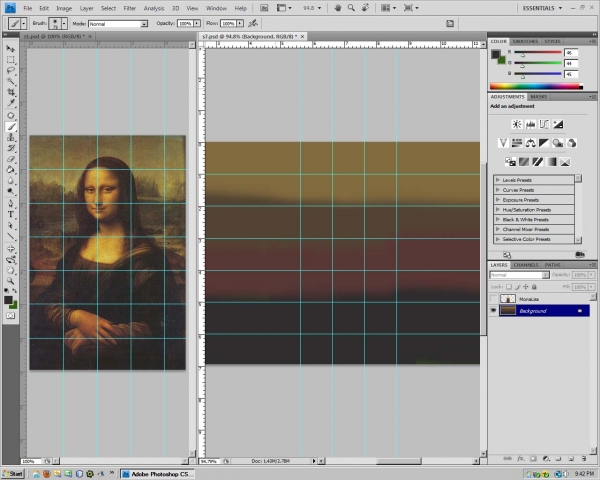Enable airbrush mode in options bar

click(253, 24)
